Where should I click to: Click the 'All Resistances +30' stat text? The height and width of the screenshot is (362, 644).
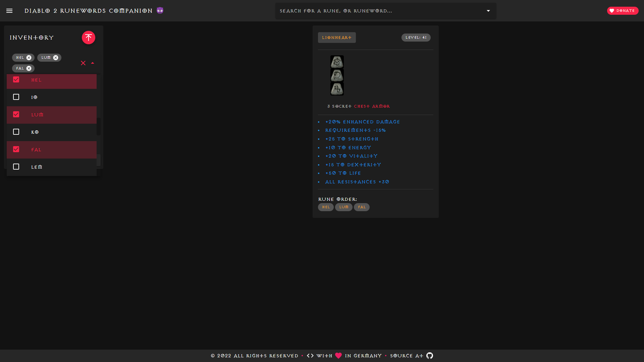(357, 182)
